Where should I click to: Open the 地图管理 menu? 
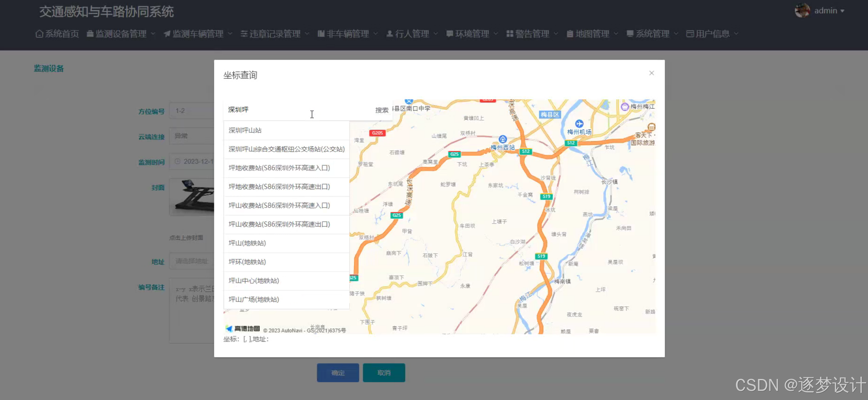coord(592,34)
